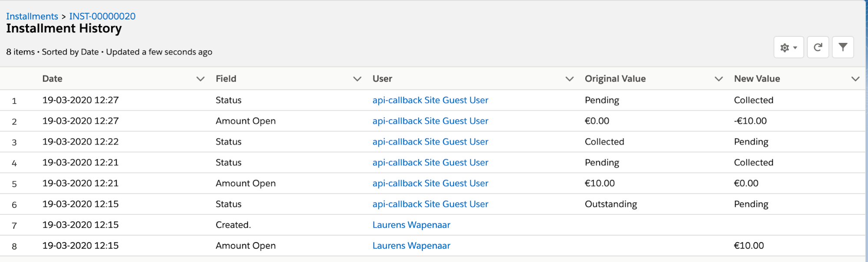Click the New Value column header
Screen dimensions: 868x262
point(757,79)
